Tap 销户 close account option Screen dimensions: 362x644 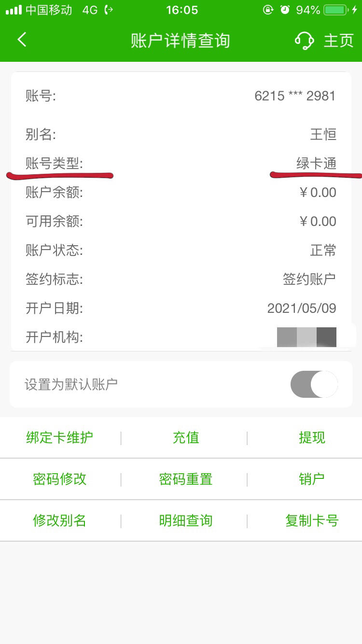(312, 479)
